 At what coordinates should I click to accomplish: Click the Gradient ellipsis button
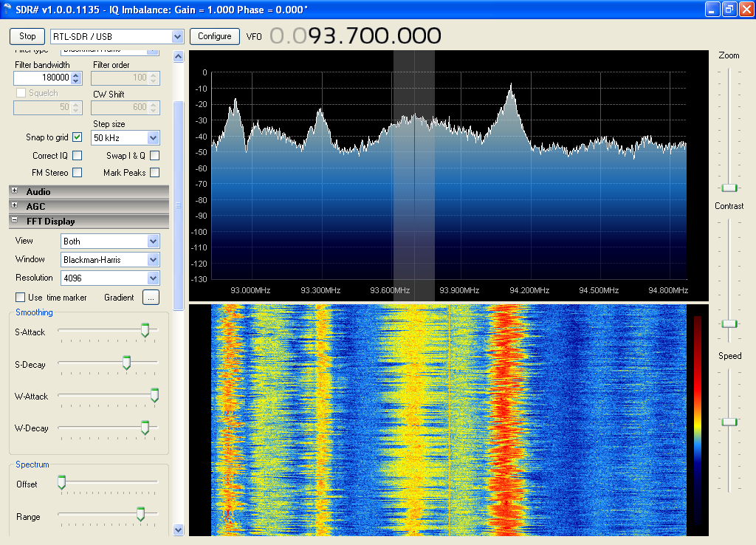tap(151, 298)
